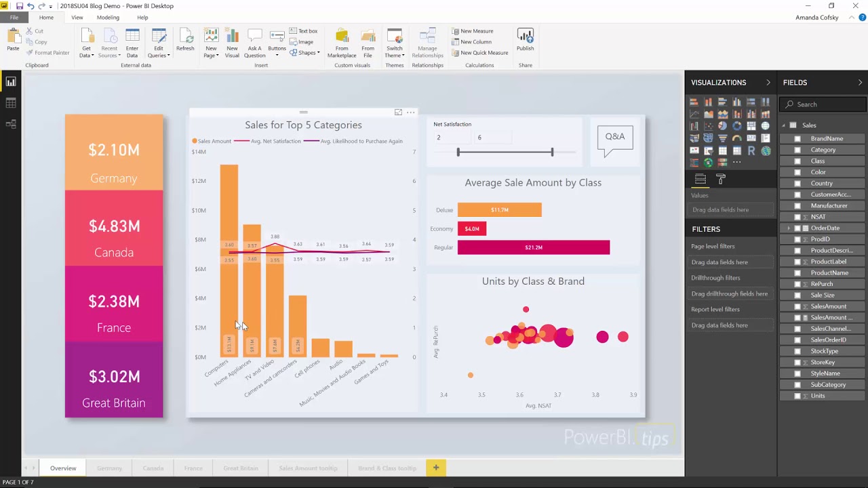Open the Help ribbon tab

click(142, 18)
